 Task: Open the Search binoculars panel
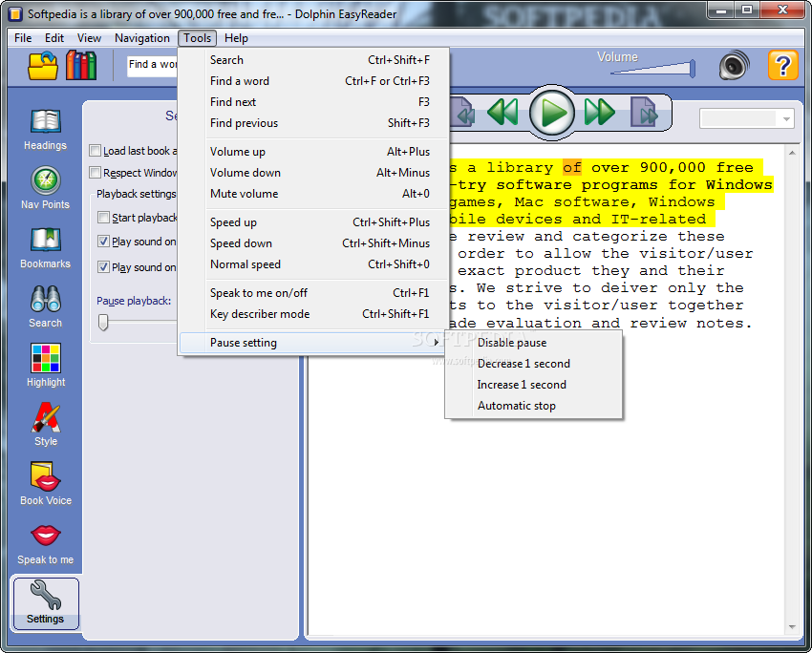(x=45, y=306)
